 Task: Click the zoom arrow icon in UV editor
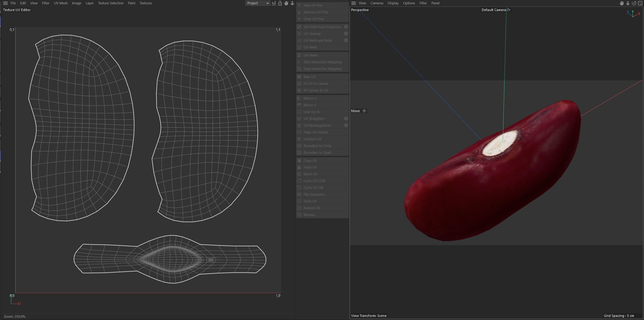tap(292, 3)
